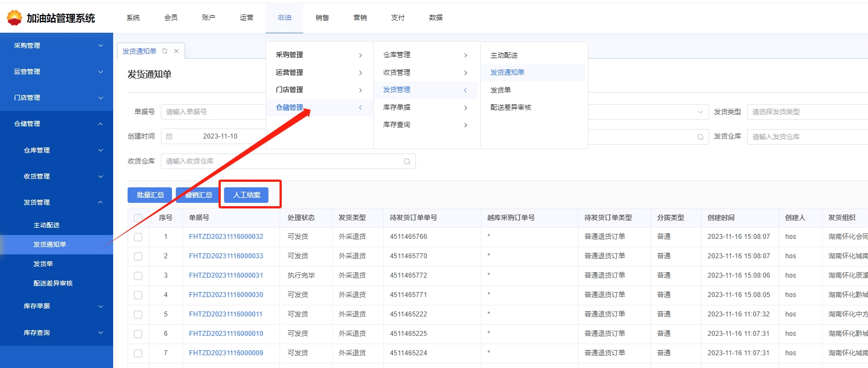Toggle the select-all checkbox in table header
This screenshot has height=368, width=868.
138,218
